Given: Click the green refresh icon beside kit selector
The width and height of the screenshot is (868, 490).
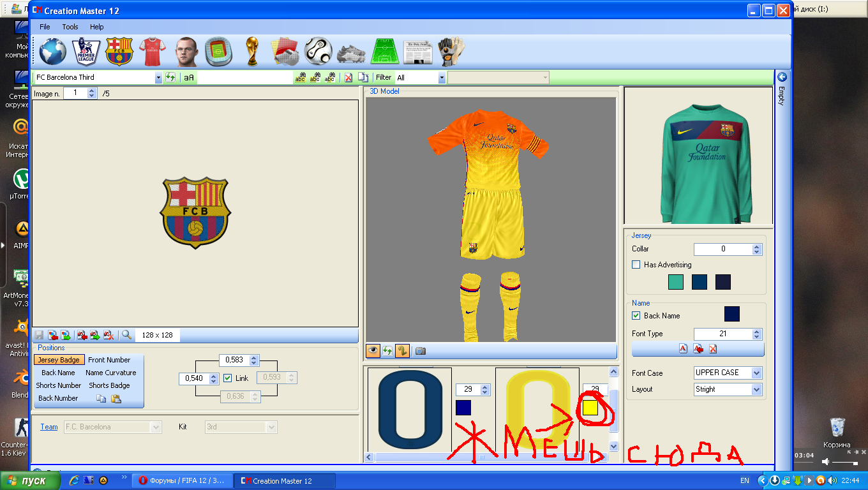Looking at the screenshot, I should point(170,77).
